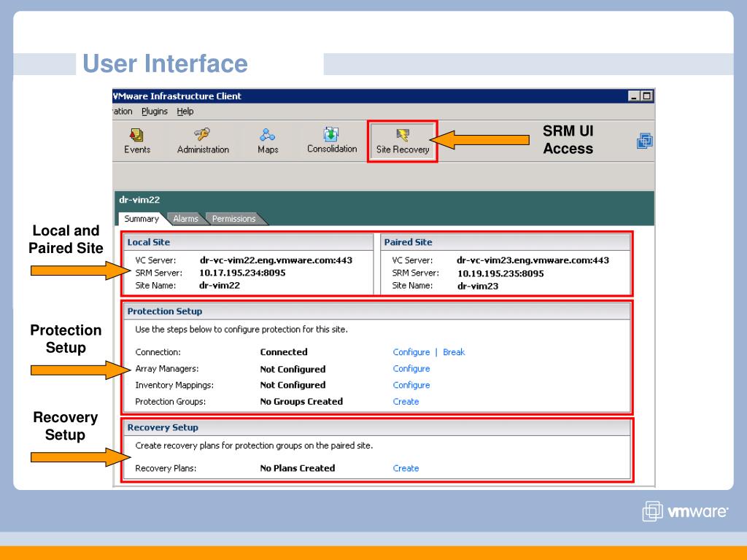The height and width of the screenshot is (560, 747).
Task: Click the Protection Setup panel header
Action: (x=377, y=311)
